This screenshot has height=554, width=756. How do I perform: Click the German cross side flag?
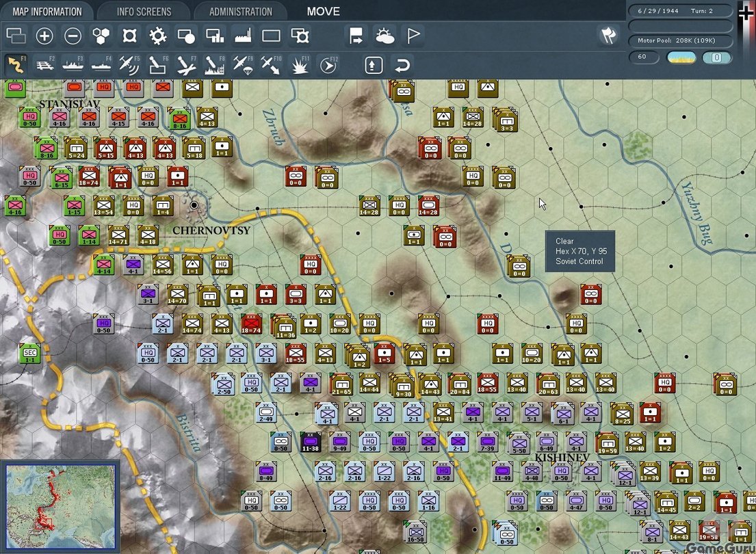[x=746, y=14]
